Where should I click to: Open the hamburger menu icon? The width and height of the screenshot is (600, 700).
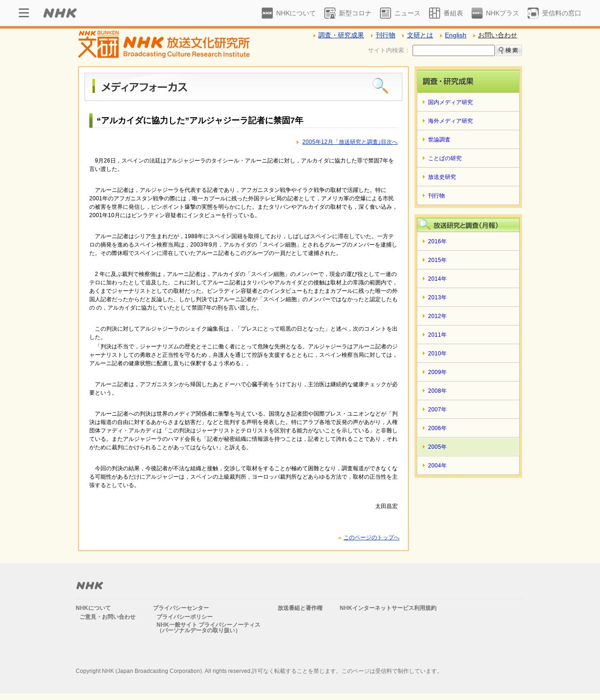coord(24,13)
